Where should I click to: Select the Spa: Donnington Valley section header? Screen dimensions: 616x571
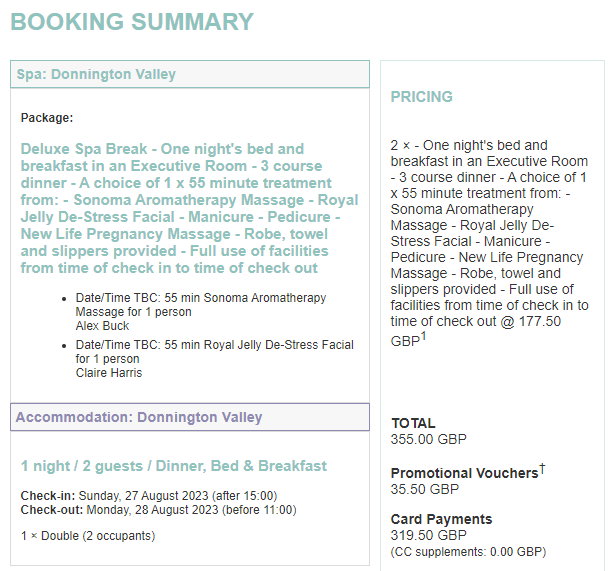pos(96,74)
